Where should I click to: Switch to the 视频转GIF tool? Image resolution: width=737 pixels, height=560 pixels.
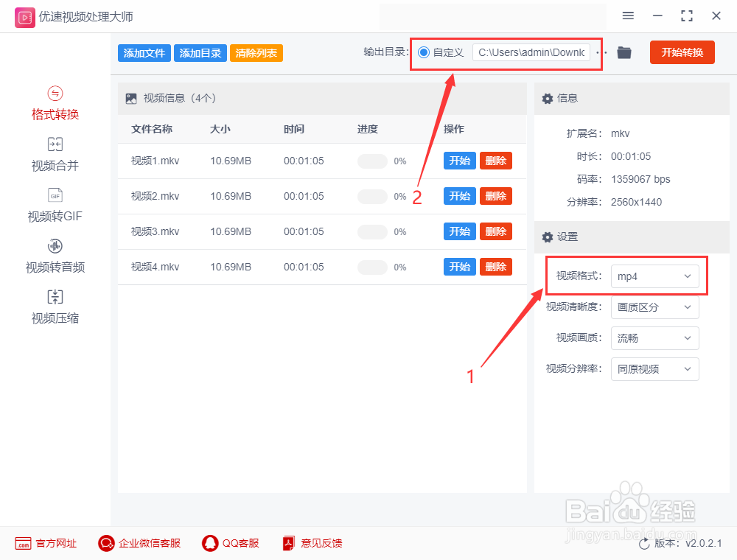click(x=55, y=205)
